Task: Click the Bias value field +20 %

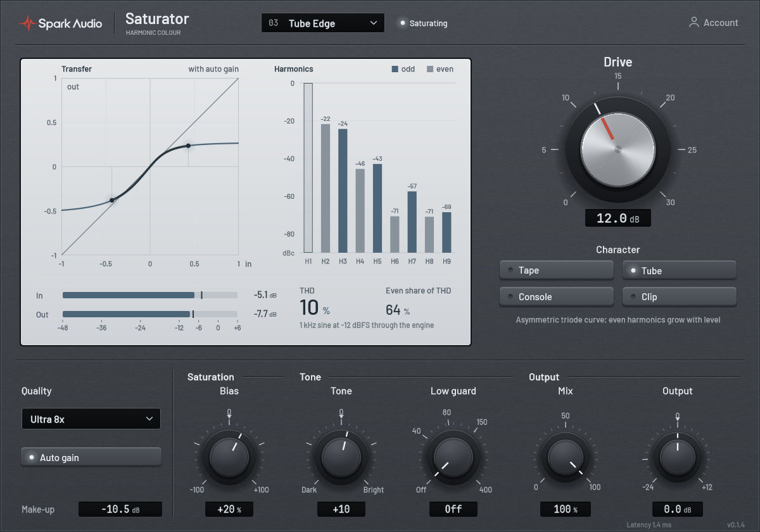Action: point(229,509)
